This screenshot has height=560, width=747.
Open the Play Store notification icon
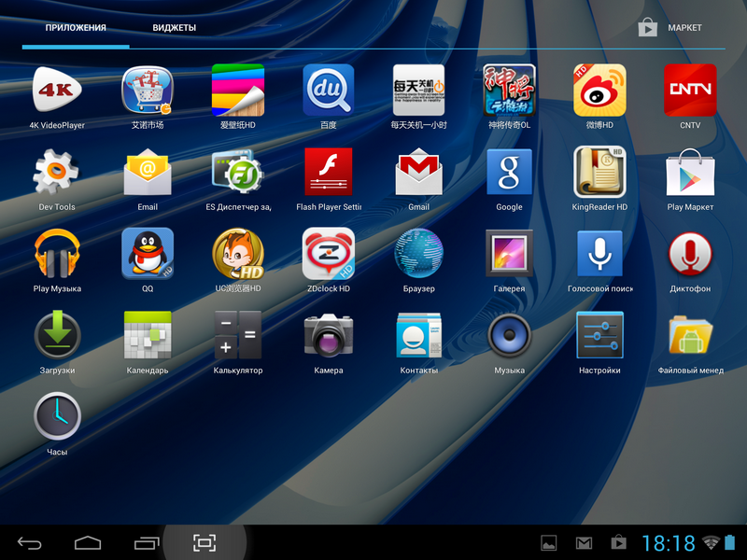(x=618, y=542)
